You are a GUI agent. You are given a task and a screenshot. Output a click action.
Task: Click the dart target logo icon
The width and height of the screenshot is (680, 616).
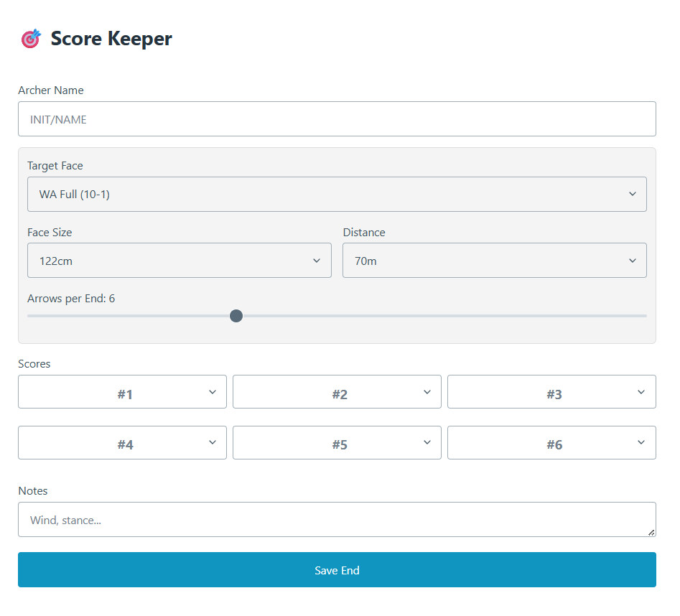(x=32, y=38)
